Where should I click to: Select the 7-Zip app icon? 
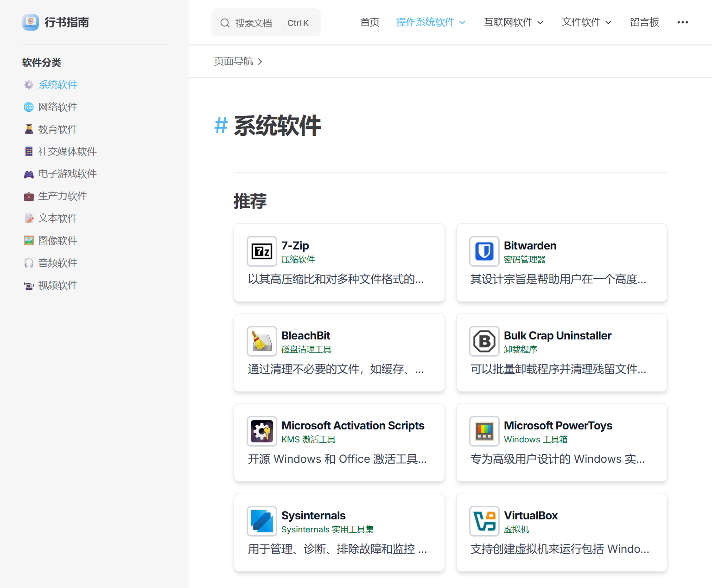coord(261,251)
